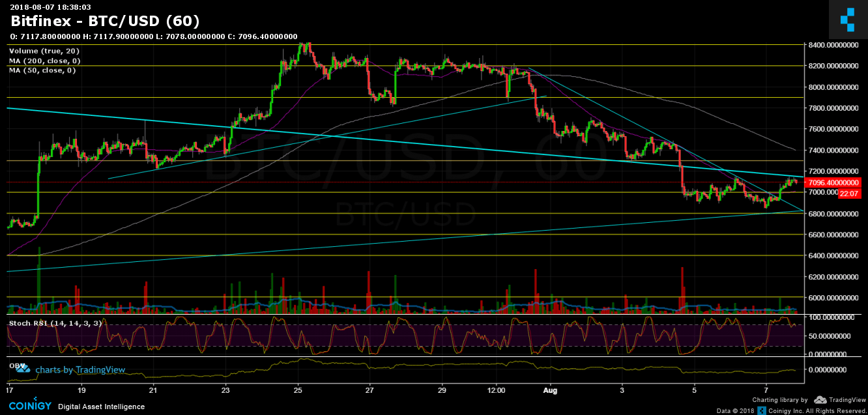This screenshot has width=868, height=415.
Task: Click the "Charting library by" text
Action: (780, 400)
